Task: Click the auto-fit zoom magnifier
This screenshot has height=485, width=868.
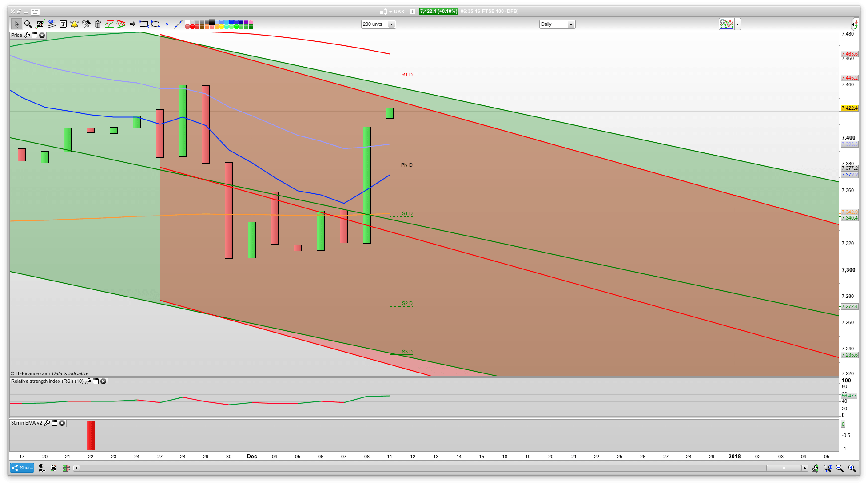Action: (x=827, y=468)
